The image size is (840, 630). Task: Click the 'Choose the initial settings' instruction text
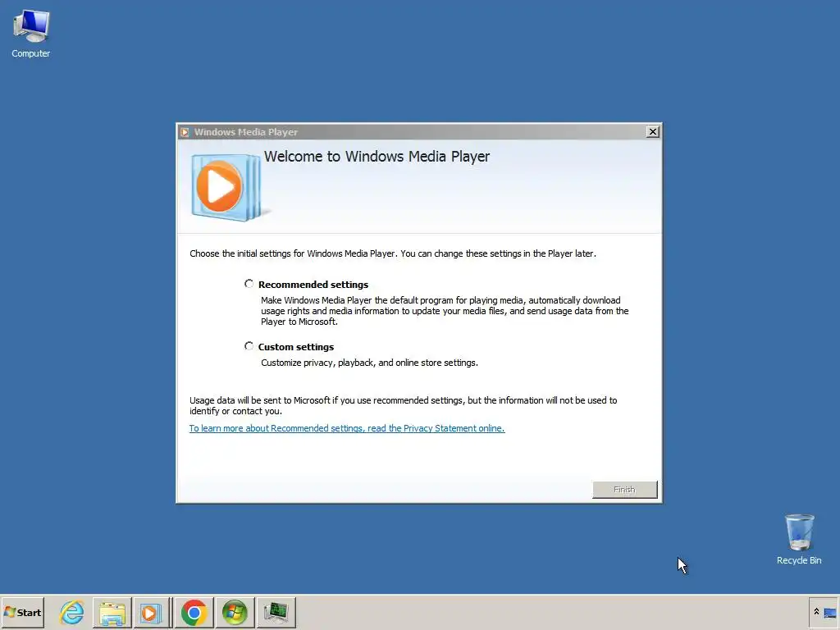tap(393, 253)
